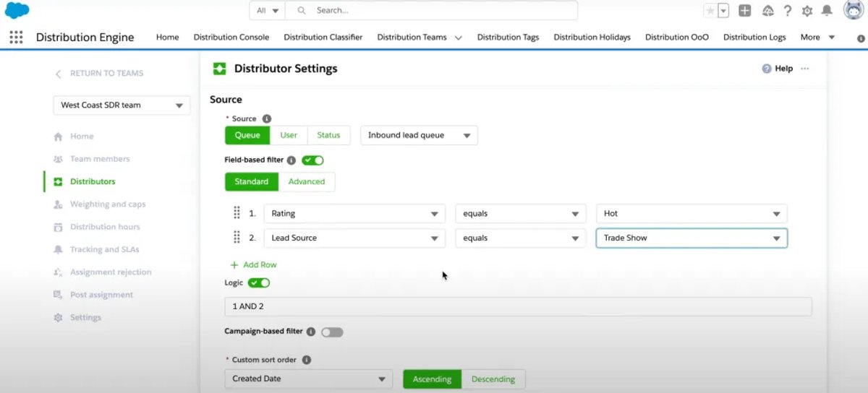
Task: Open the Lead Source field dropdown
Action: click(x=354, y=238)
